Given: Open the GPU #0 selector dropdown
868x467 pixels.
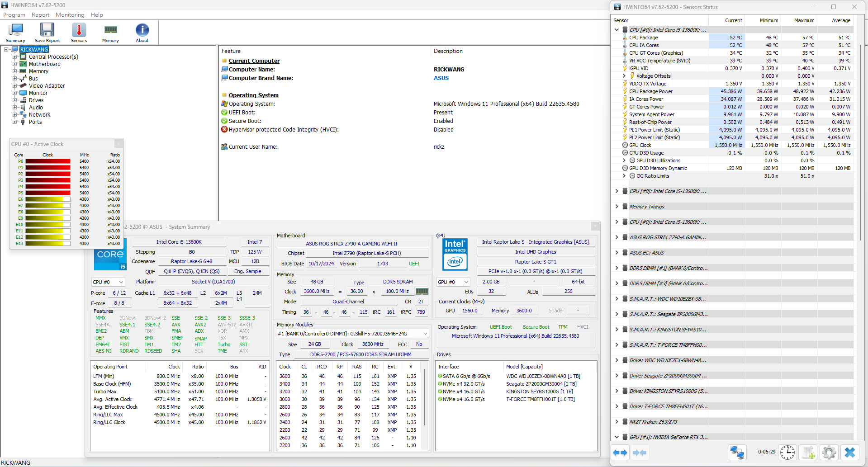Looking at the screenshot, I should [x=453, y=282].
